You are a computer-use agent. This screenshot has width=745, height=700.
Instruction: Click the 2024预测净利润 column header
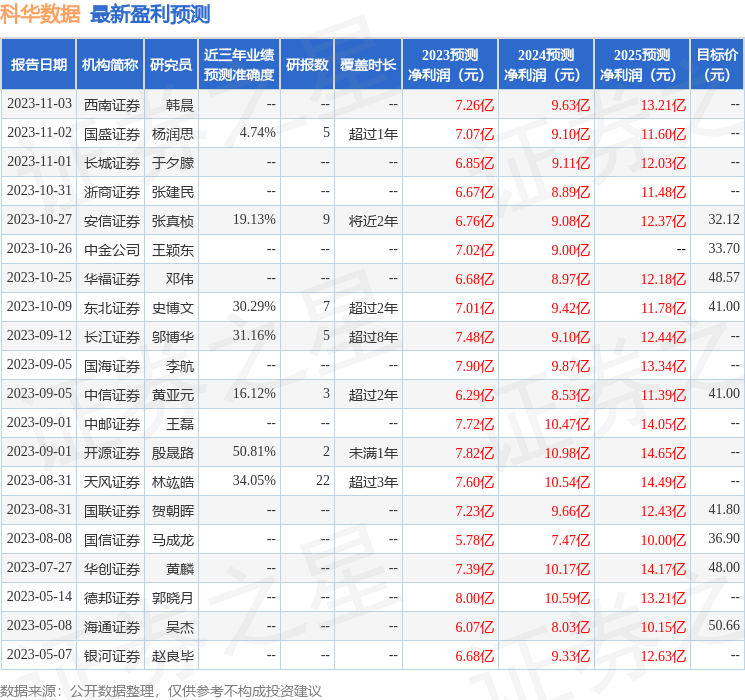point(546,65)
